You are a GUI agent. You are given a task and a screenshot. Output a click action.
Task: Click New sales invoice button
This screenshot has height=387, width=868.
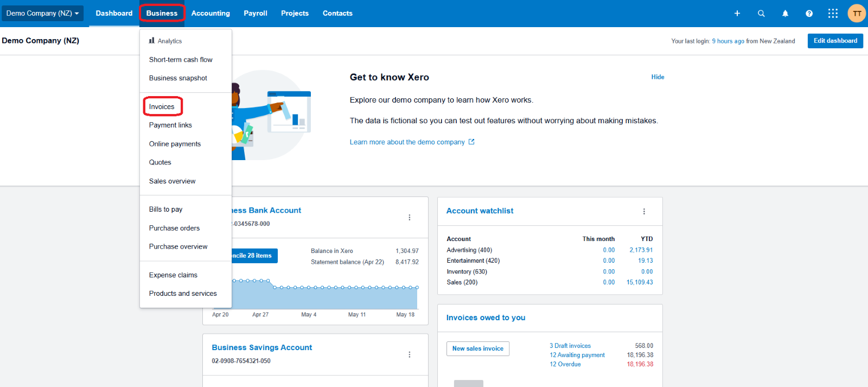point(478,348)
